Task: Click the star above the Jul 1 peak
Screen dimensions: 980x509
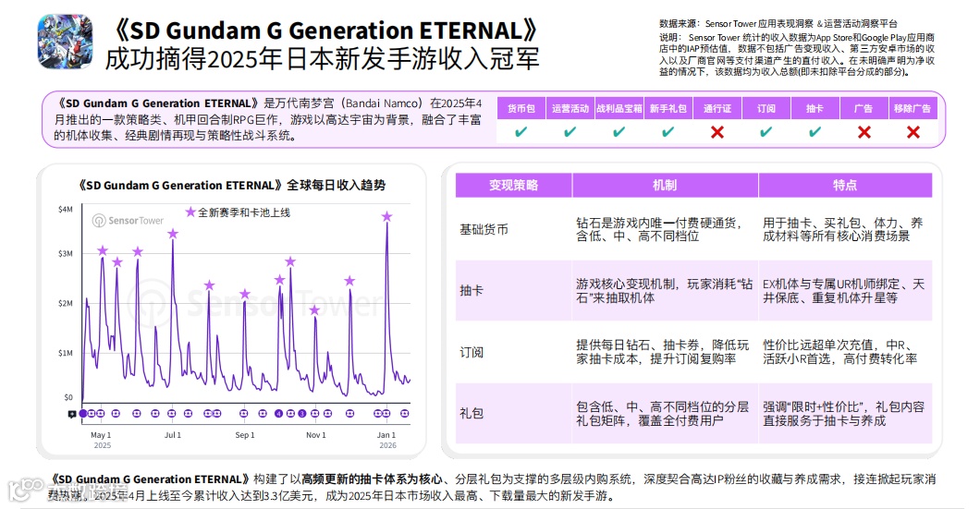Action: click(173, 234)
